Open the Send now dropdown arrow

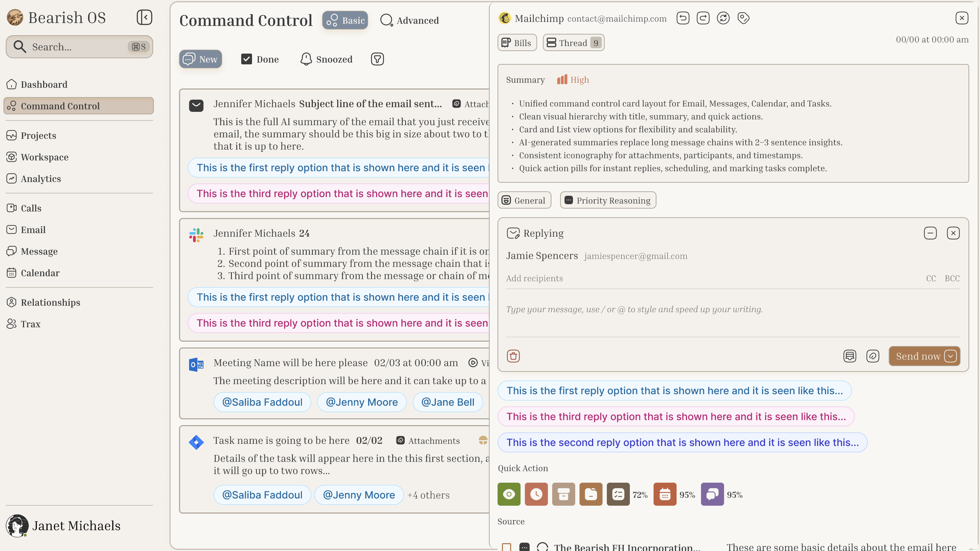tap(950, 356)
